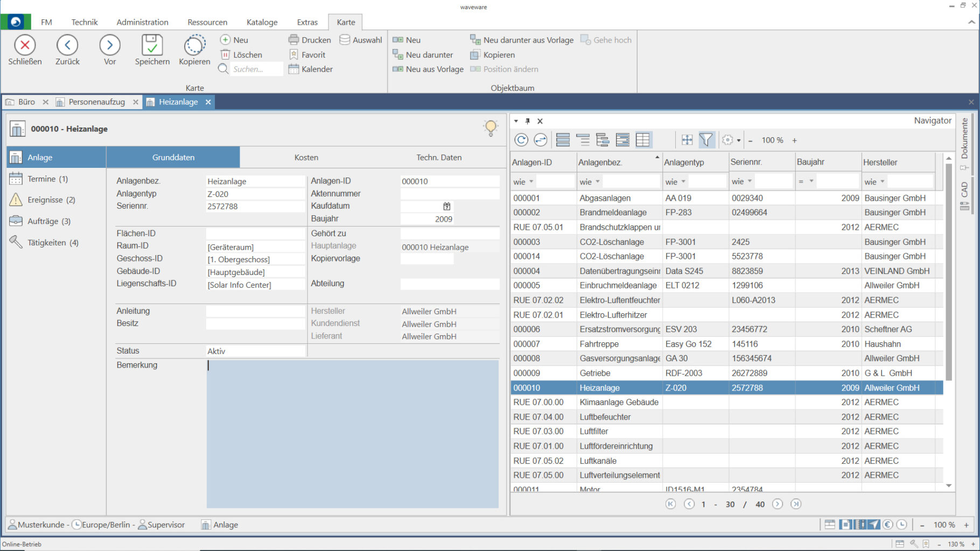Toggle the Navigator pin icon
The width and height of the screenshot is (980, 551).
528,121
